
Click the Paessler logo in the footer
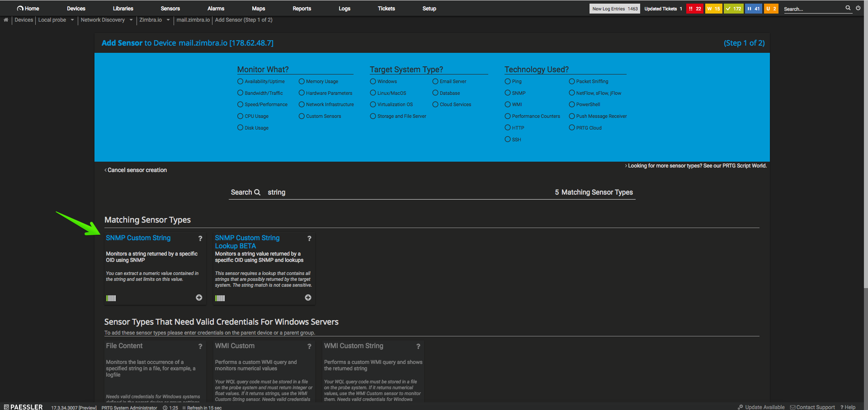[24, 407]
